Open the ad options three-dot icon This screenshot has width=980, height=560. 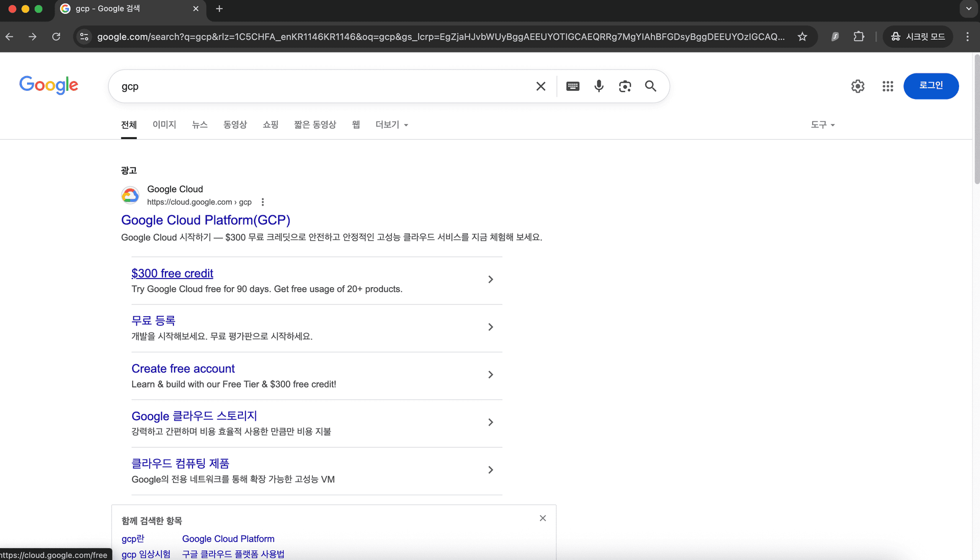click(x=263, y=202)
